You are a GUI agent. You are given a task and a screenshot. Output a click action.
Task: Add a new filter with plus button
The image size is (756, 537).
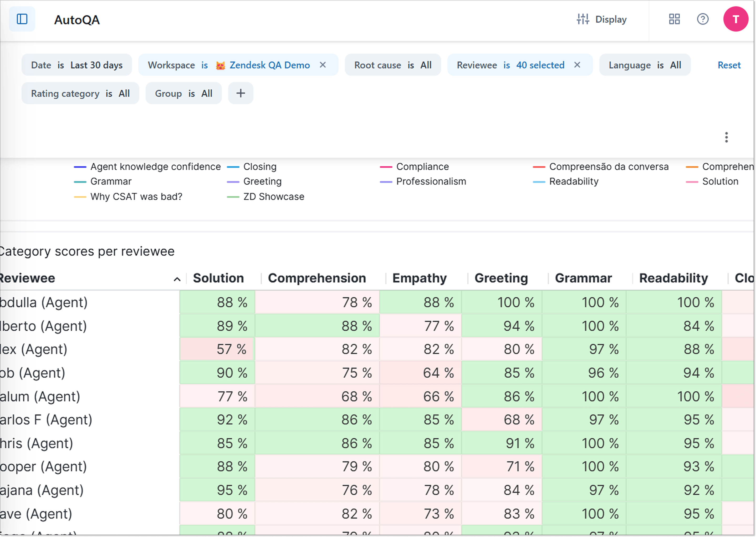tap(241, 94)
